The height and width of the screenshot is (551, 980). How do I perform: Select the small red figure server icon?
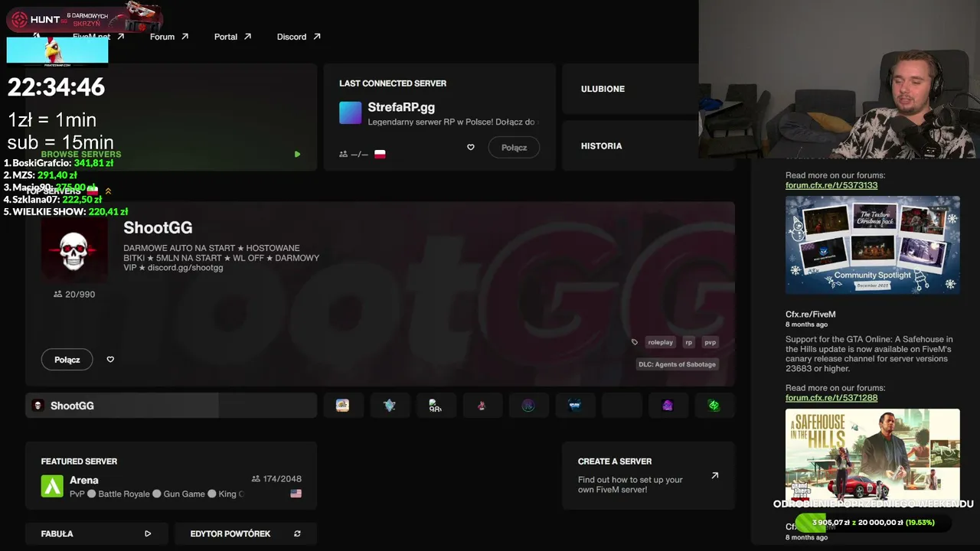(482, 406)
